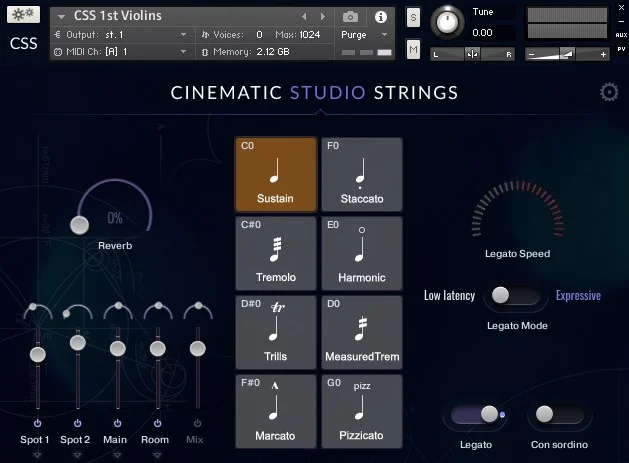Expand the Purge dropdown menu
This screenshot has height=463, width=629.
pyautogui.click(x=364, y=35)
